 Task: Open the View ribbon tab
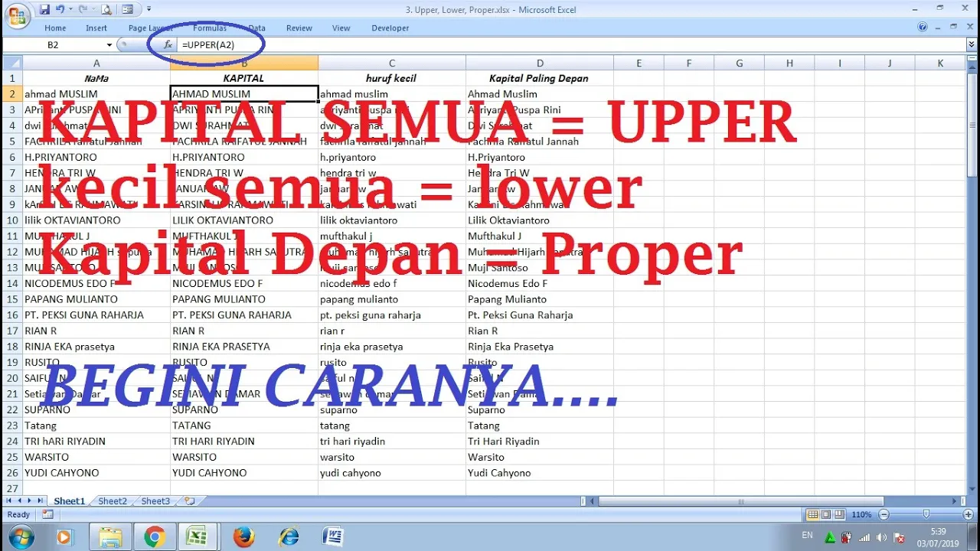pyautogui.click(x=341, y=28)
